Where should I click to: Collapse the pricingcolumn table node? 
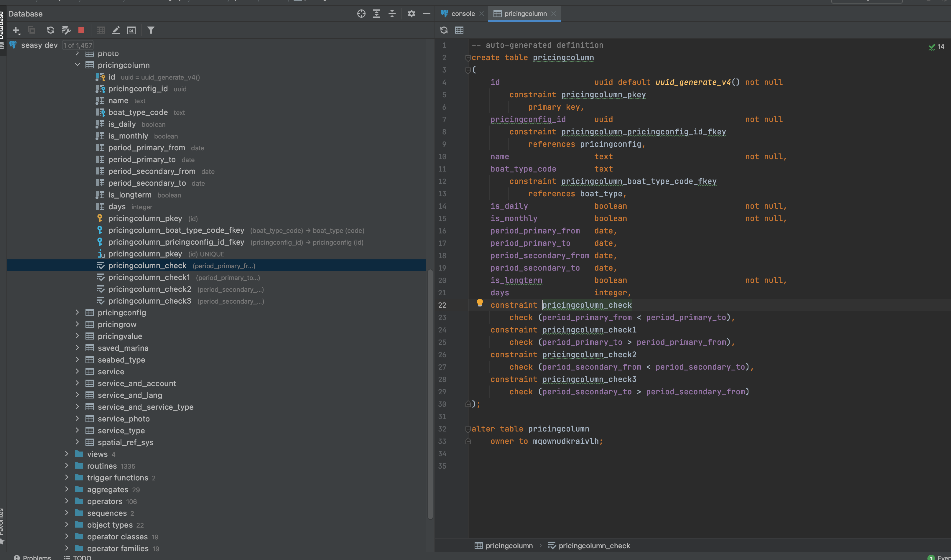(x=78, y=65)
